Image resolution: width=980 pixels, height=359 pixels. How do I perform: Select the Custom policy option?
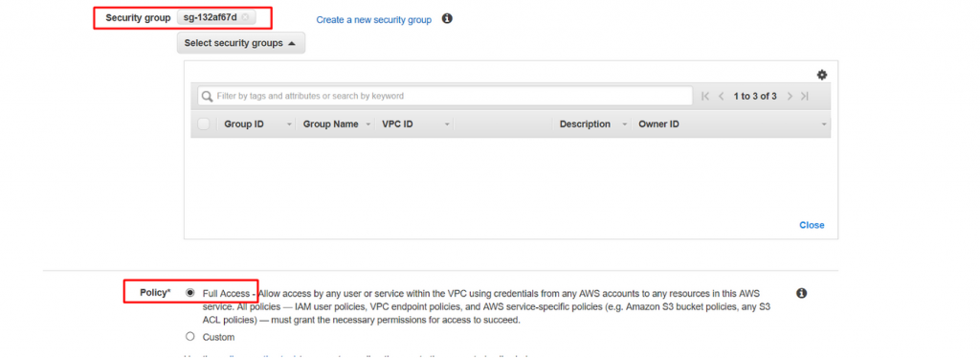(x=190, y=336)
